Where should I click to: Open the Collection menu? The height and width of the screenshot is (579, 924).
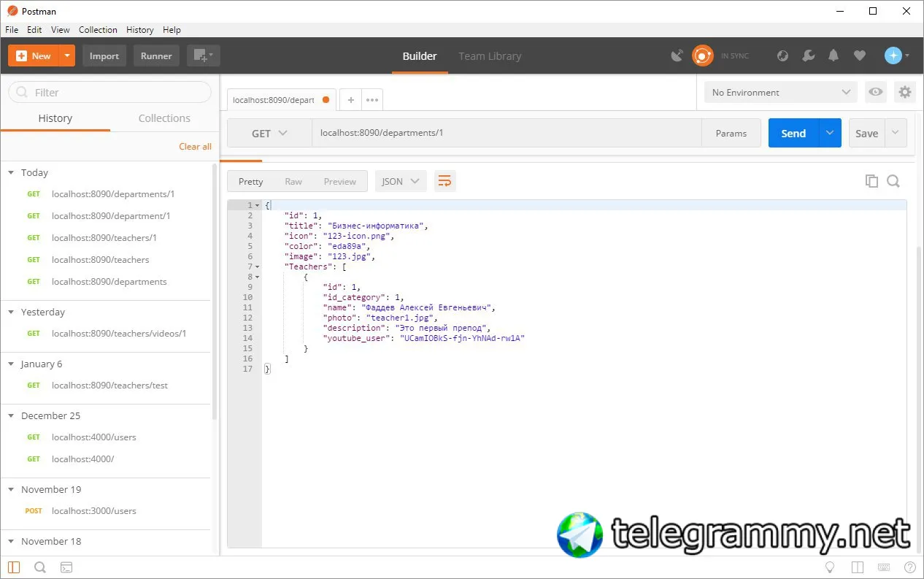point(98,30)
